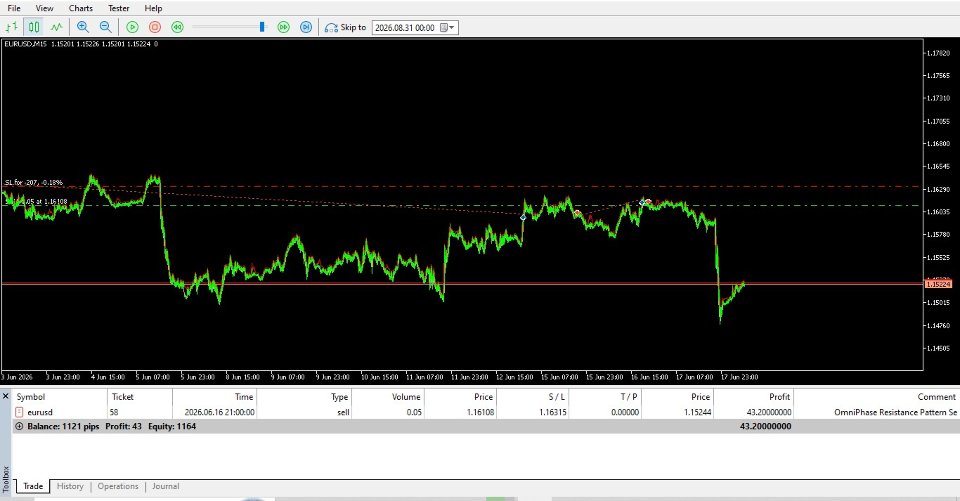Click the current price 1.15244 cell
The image size is (960, 501).
697,412
